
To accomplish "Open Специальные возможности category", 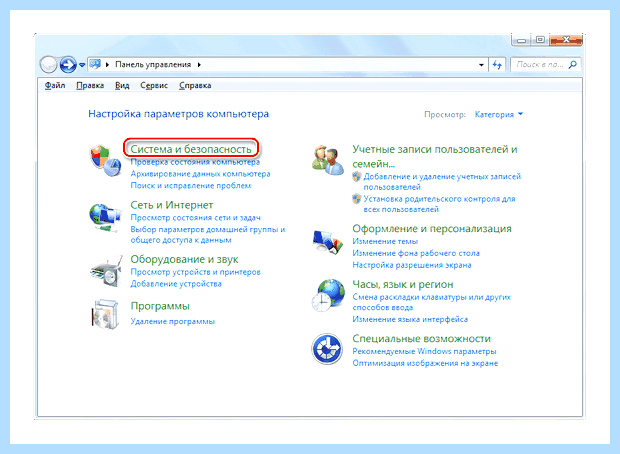I will [x=422, y=339].
